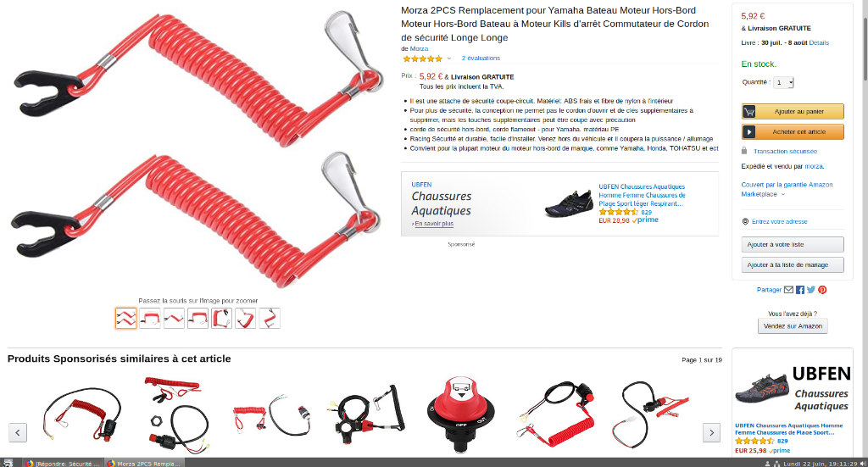This screenshot has height=467, width=868.
Task: Share on Facebook using its icon
Action: [800, 290]
